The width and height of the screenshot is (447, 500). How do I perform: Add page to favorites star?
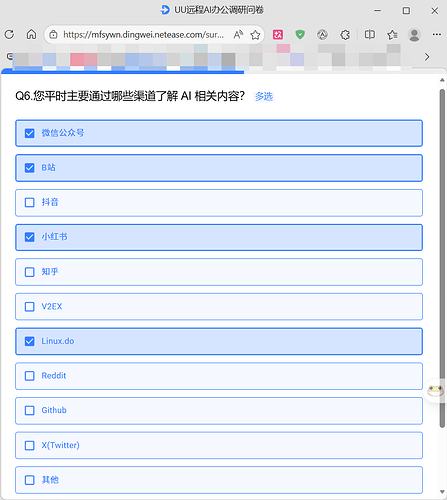[x=255, y=35]
